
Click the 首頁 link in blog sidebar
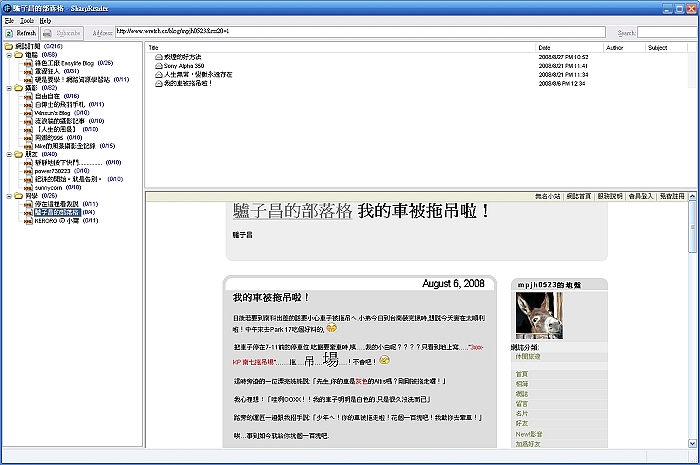coord(521,374)
